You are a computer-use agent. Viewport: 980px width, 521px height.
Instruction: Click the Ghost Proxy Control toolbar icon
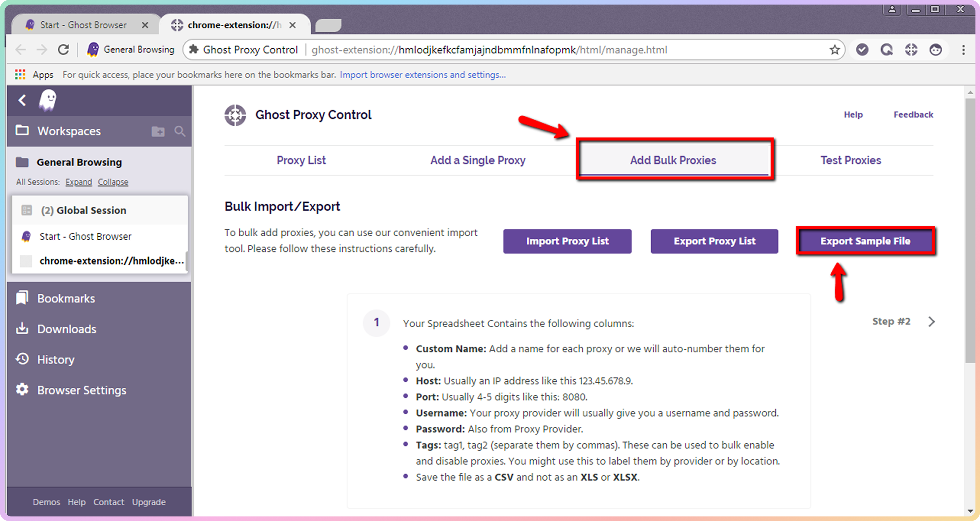coord(911,49)
